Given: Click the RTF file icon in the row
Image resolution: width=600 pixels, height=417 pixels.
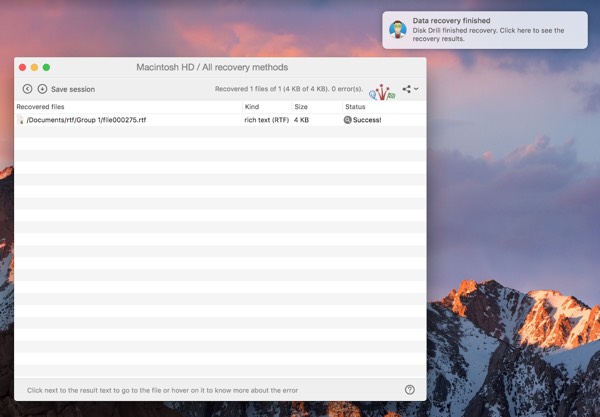Looking at the screenshot, I should click(x=21, y=120).
